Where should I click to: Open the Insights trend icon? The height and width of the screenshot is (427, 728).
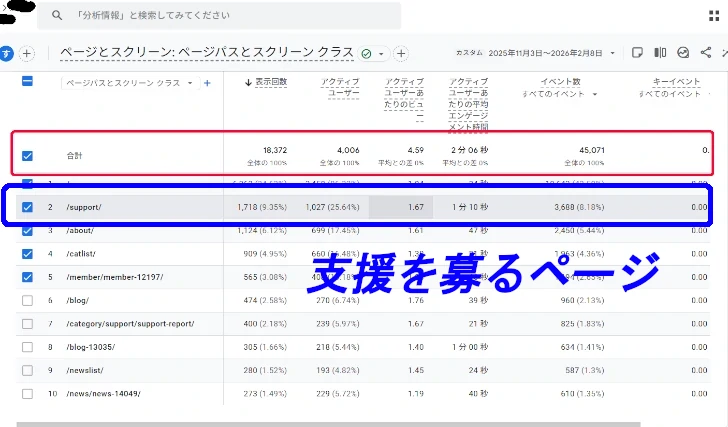[683, 53]
